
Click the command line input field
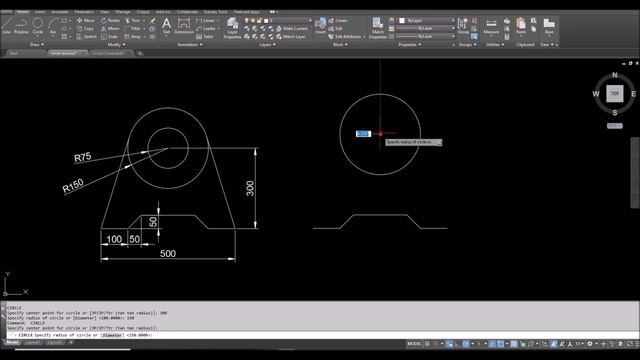[x=322, y=335]
